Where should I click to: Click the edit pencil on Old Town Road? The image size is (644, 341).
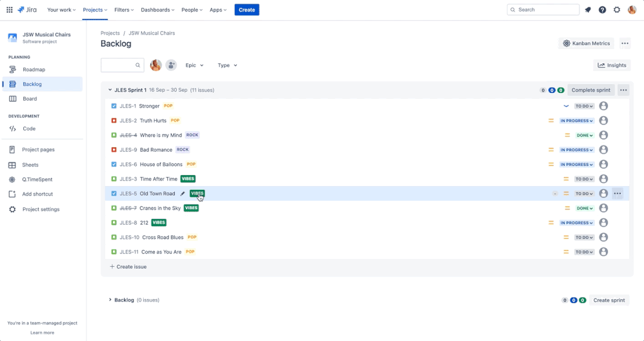pyautogui.click(x=183, y=194)
